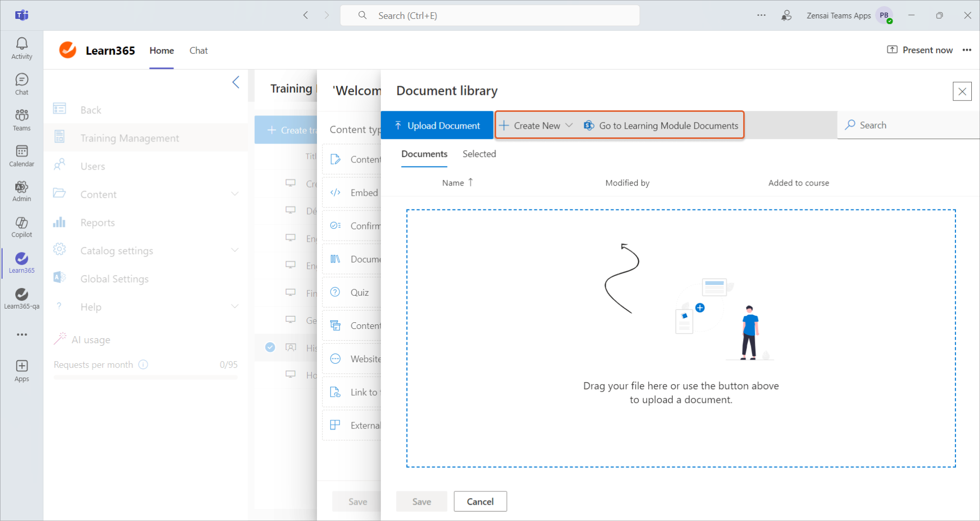Toggle the checked circle on training row

[x=270, y=347]
